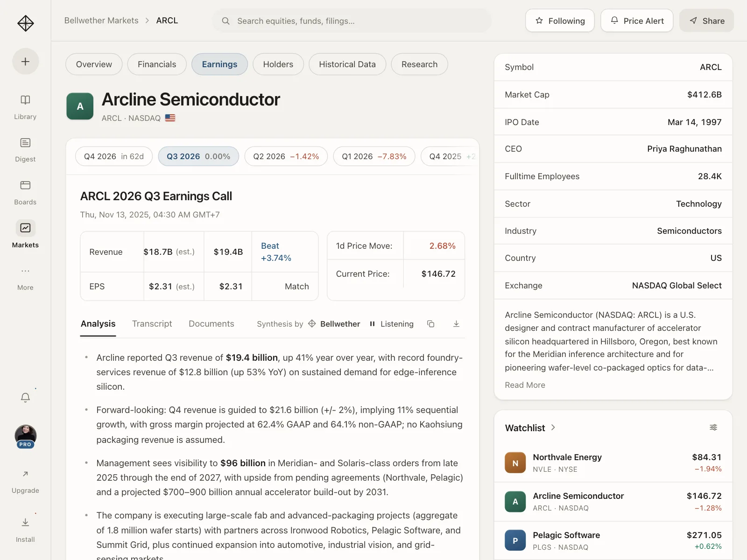Select the Q2 2026 quarter chip
Screen dimensions: 747x560
(x=286, y=156)
